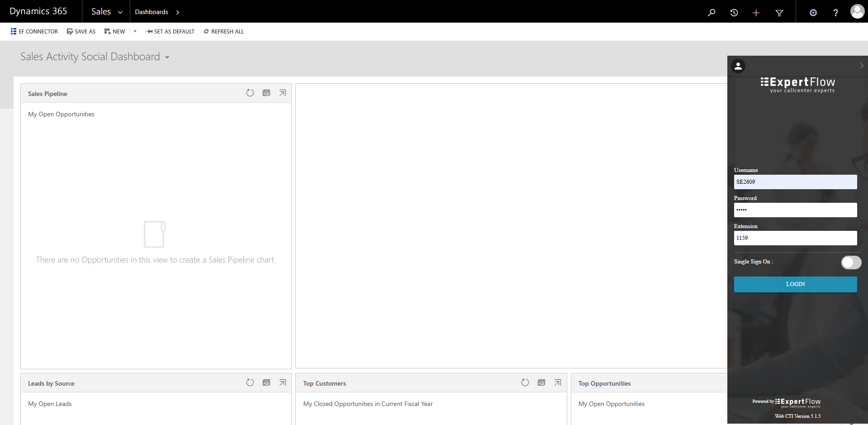Click SET AS DEFAULT command
Viewport: 868px width, 425px height.
coord(170,31)
